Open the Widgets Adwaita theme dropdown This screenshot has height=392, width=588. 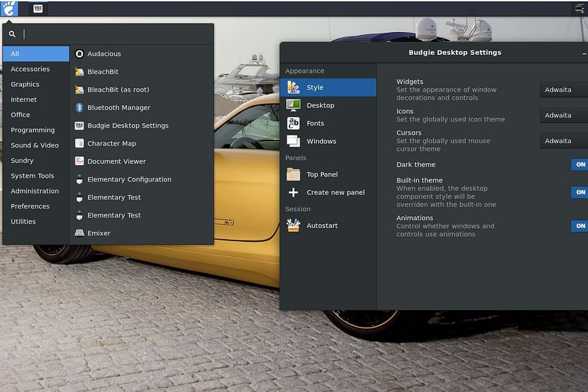tap(563, 90)
